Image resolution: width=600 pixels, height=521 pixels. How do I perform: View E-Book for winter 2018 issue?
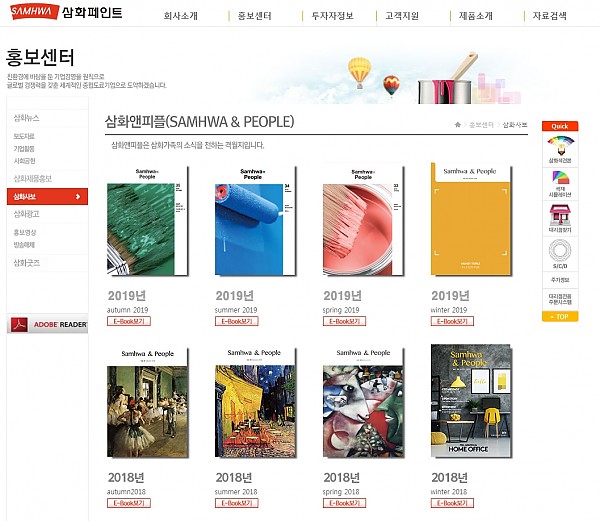[452, 503]
